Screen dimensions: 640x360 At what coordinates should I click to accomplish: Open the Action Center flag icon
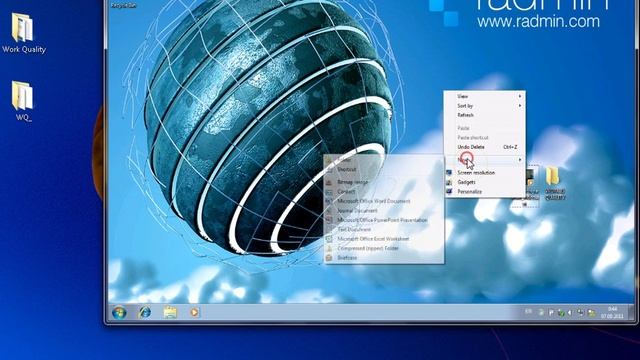pos(551,313)
